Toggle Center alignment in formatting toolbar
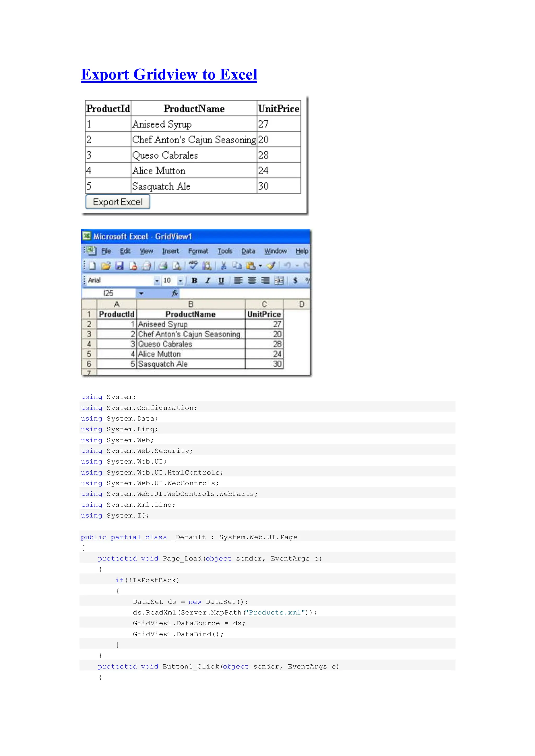Viewport: 535px width, 756px height. 252,281
